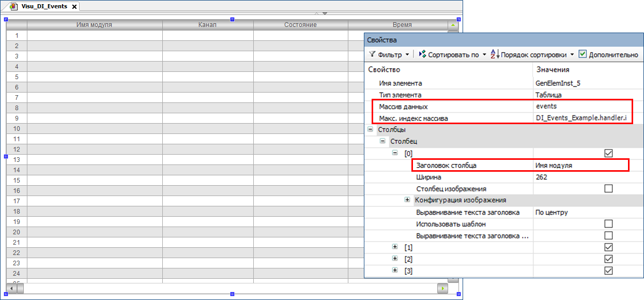The width and height of the screenshot is (644, 300).
Task: Enable the Столбец изображения checkbox
Action: click(608, 189)
